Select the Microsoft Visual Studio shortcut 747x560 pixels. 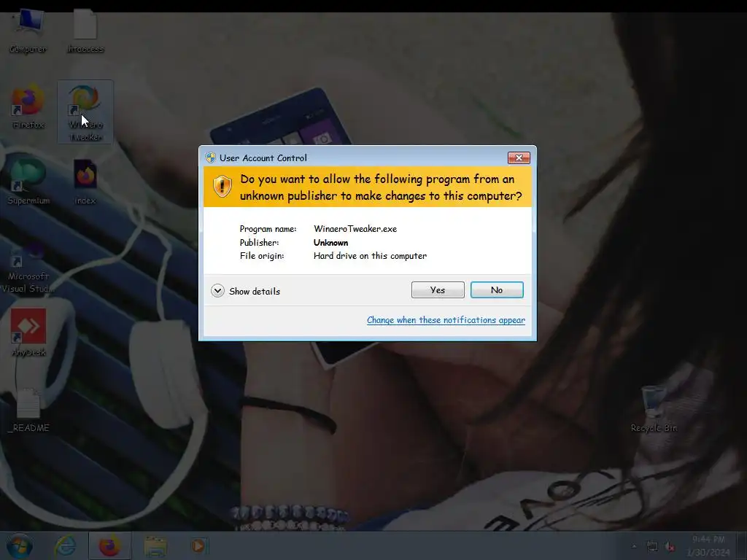point(28,267)
